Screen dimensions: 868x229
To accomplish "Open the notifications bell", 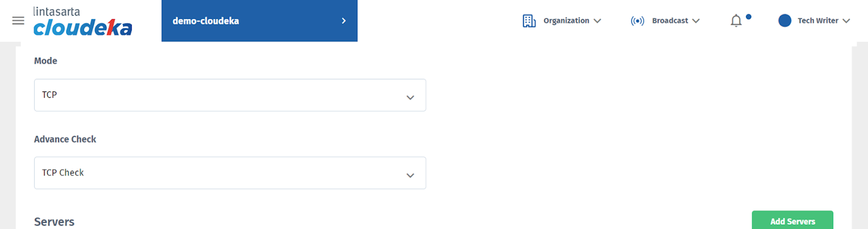I will coord(736,21).
